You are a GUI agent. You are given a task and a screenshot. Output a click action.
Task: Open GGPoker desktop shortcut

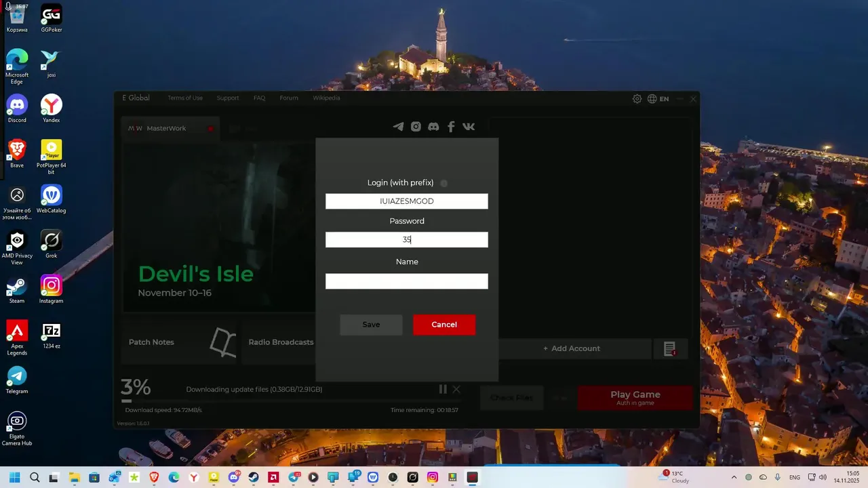[52, 19]
